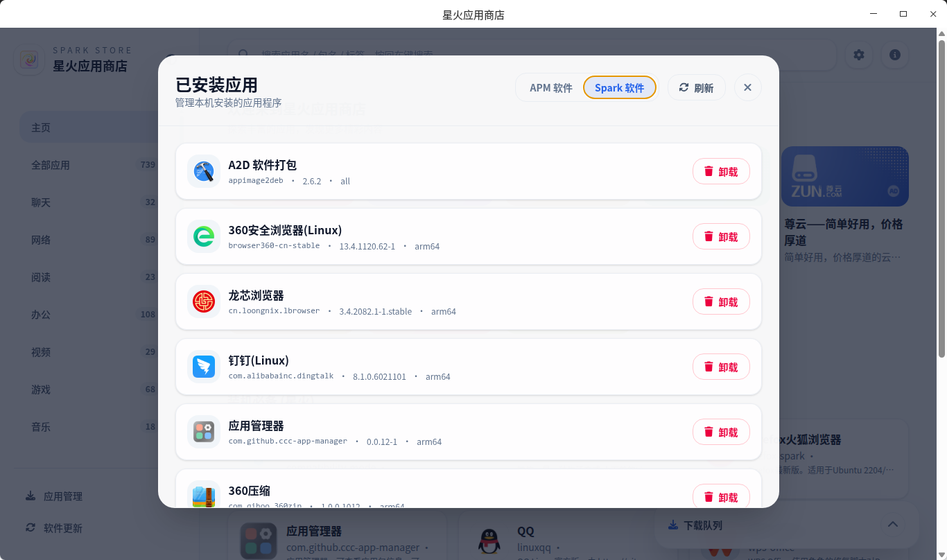Click the 龙芯浏览器 red icon
Screen dimensions: 947x560
[203, 301]
